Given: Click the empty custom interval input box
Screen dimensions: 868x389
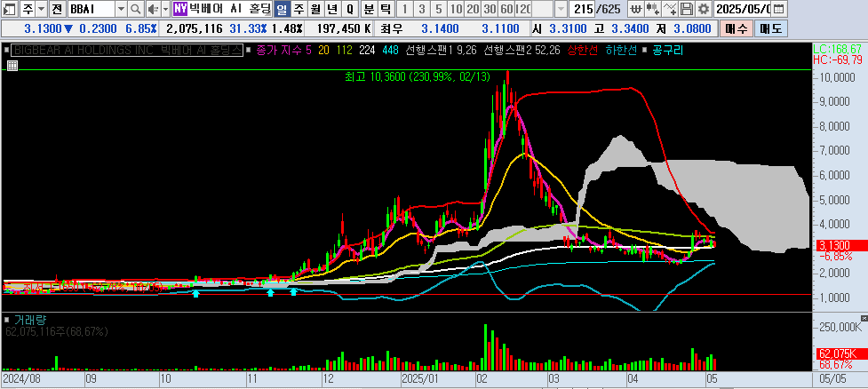Looking at the screenshot, I should point(542,8).
